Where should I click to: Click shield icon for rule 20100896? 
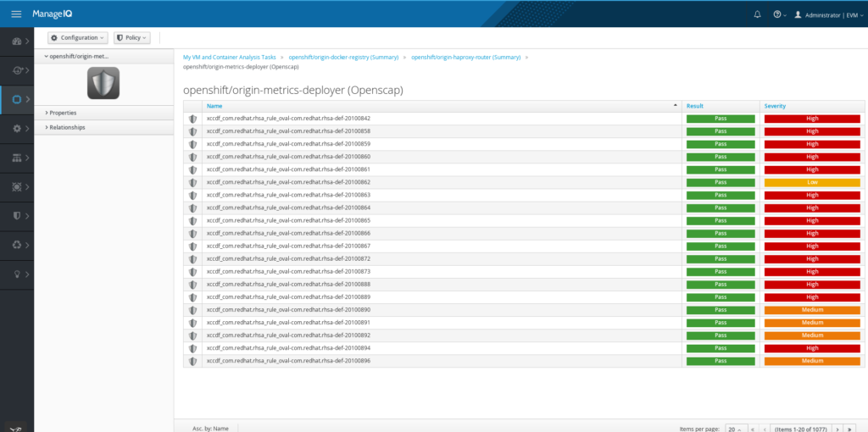(192, 361)
